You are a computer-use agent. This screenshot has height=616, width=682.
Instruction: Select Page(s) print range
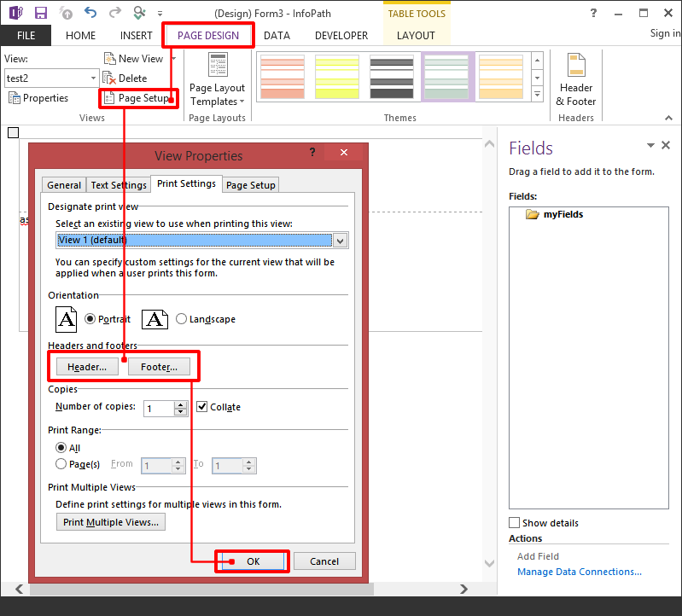[x=61, y=464]
